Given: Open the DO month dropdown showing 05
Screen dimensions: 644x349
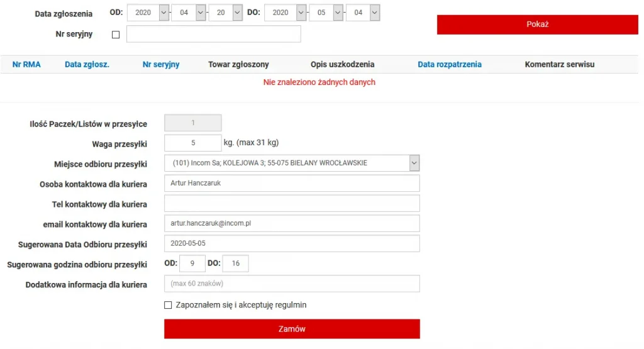Looking at the screenshot, I should click(326, 13).
